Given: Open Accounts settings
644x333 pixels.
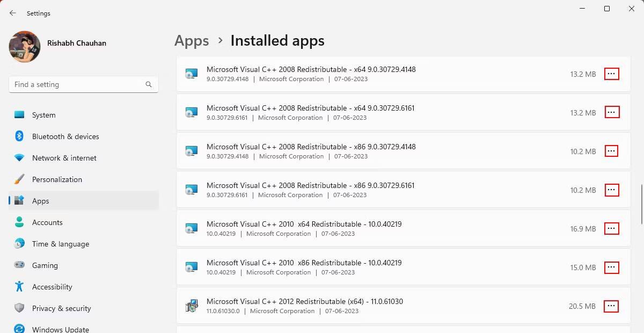Looking at the screenshot, I should [x=19, y=222].
